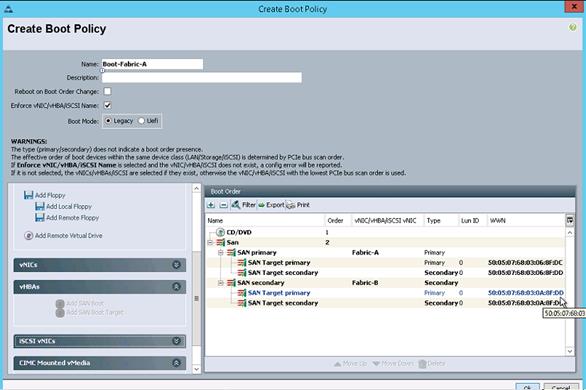Click the SAN primary row icon
This screenshot has height=390, width=586.
pyautogui.click(x=231, y=253)
